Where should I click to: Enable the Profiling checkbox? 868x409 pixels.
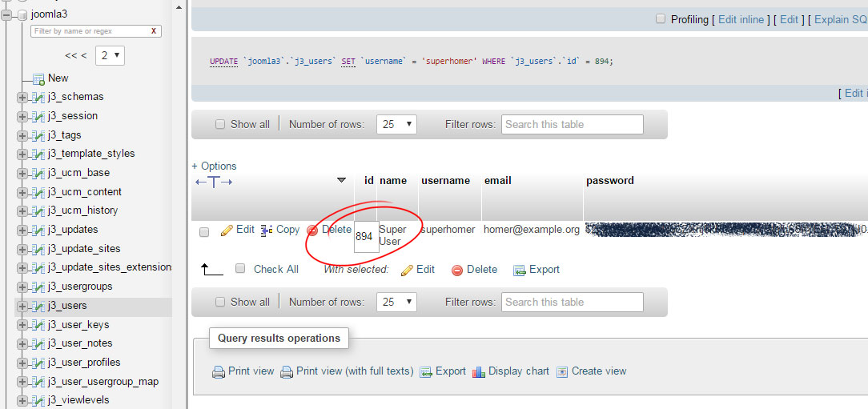click(661, 19)
